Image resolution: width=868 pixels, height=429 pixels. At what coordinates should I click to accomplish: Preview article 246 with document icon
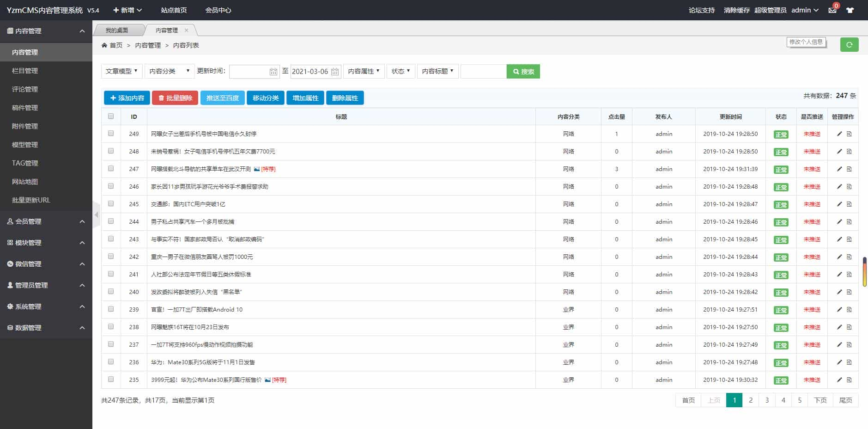tap(849, 186)
